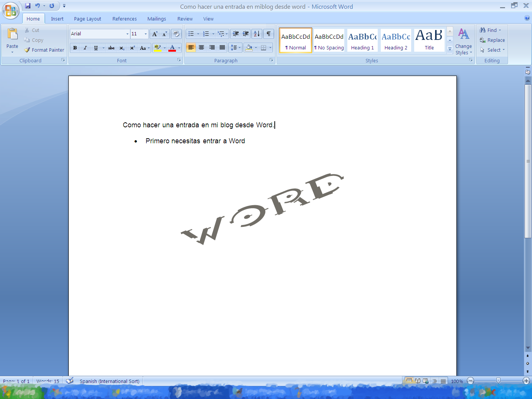Apply the No Spacing style
The image size is (532, 399).
coord(329,40)
